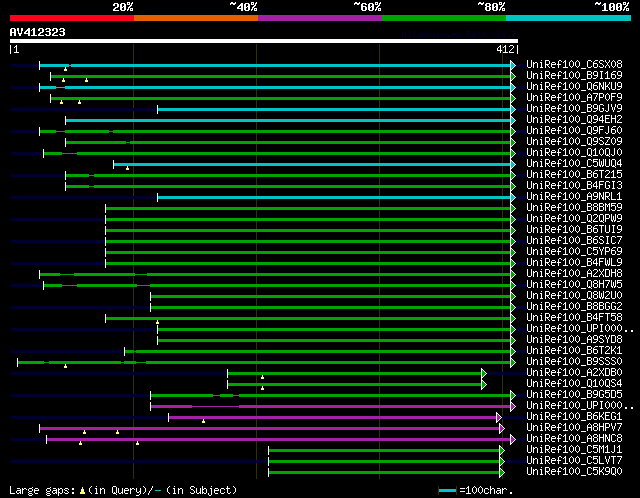Screen dimensions: 640x498
Task: Click the orange ~40% identity legend segment
Action: pyautogui.click(x=195, y=18)
